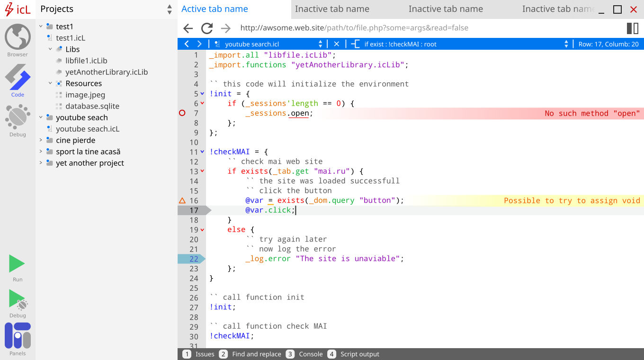Open the Panels layout icon
The image size is (644, 360).
[18, 336]
